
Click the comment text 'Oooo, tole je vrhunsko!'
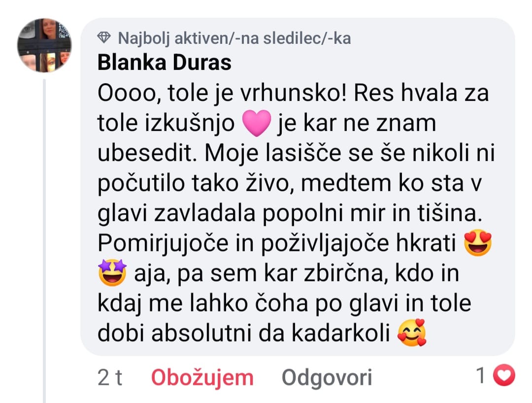223,93
